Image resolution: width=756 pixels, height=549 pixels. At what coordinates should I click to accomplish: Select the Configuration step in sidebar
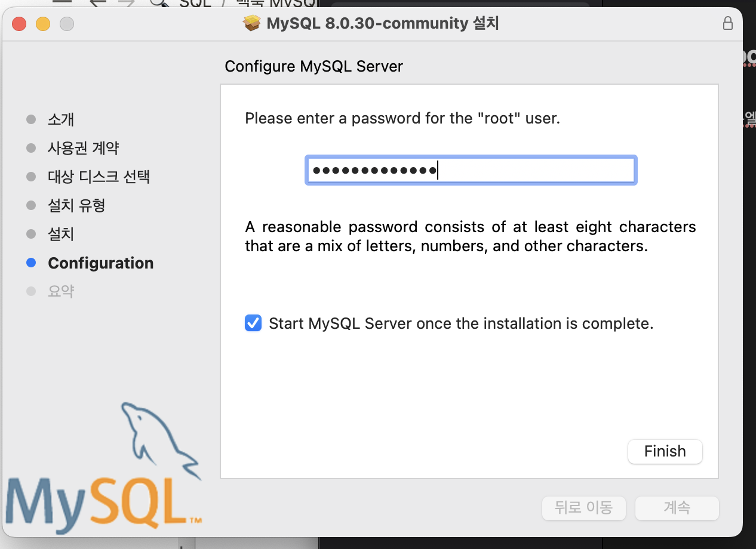click(100, 263)
